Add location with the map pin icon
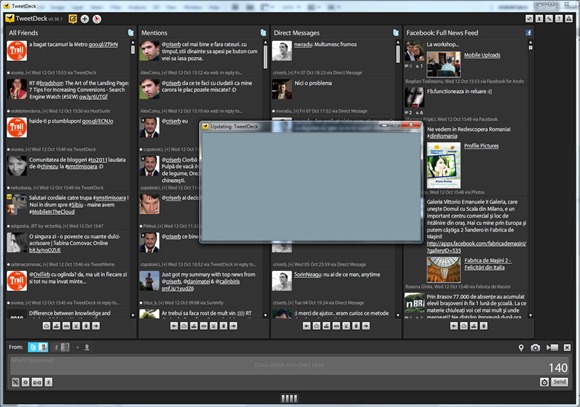The width and height of the screenshot is (580, 407). 521,348
